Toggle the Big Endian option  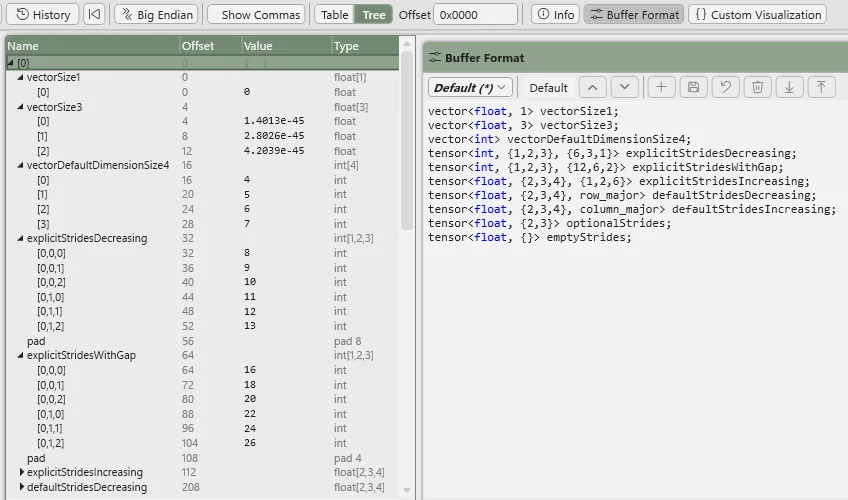click(157, 15)
